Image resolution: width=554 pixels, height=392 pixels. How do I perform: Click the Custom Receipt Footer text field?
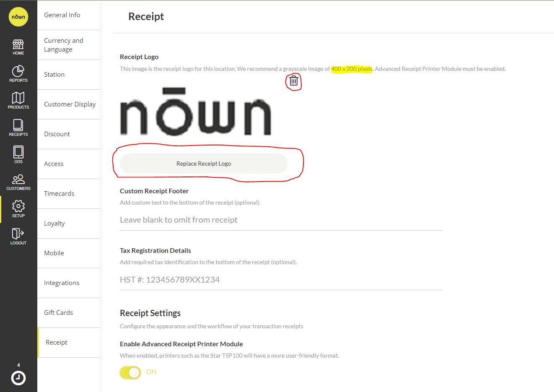[281, 220]
